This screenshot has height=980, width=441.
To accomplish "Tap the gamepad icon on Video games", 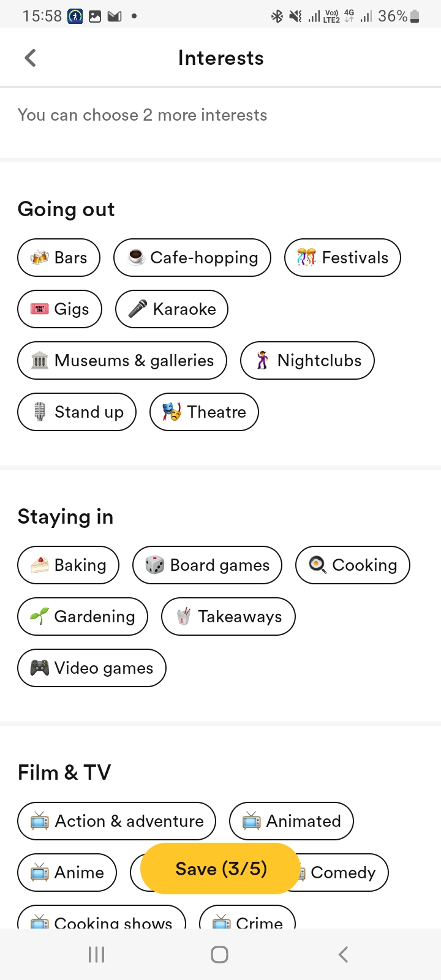I will tap(40, 668).
